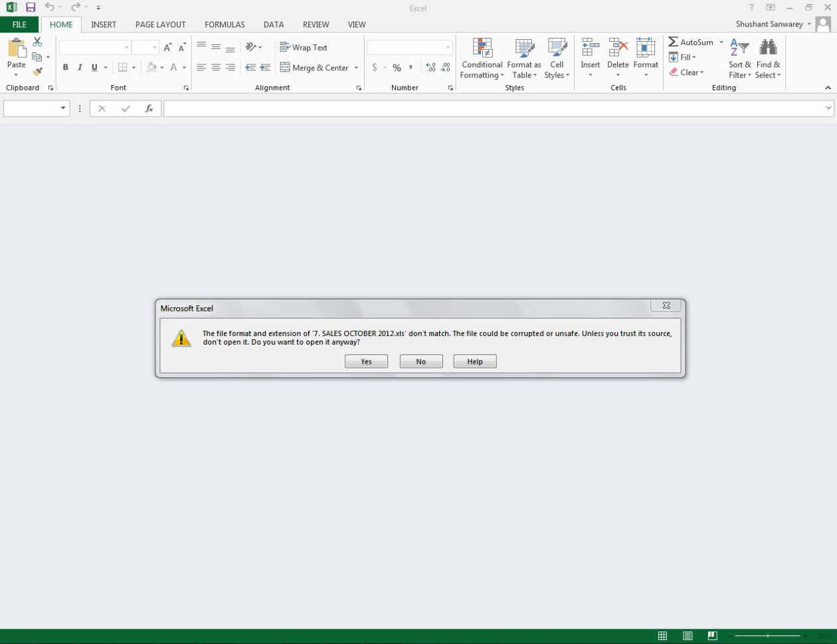Switch to the FORMULAS ribbon tab
This screenshot has width=837, height=644.
(x=224, y=25)
